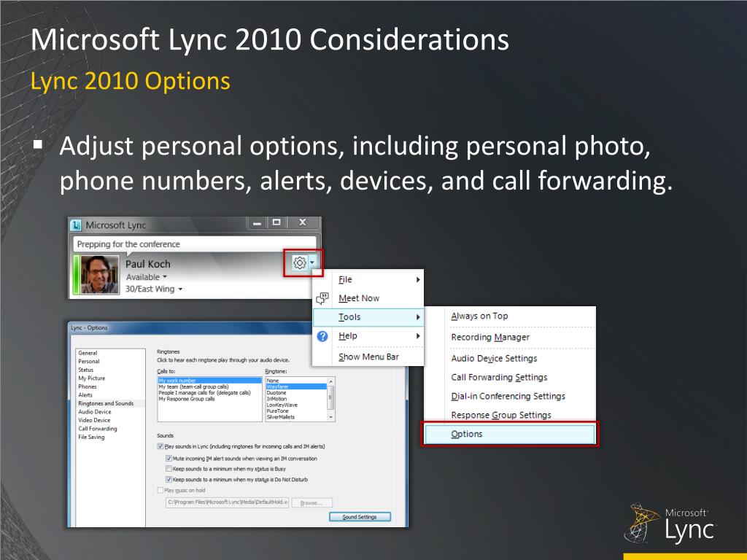Open the Help submenu

click(368, 335)
